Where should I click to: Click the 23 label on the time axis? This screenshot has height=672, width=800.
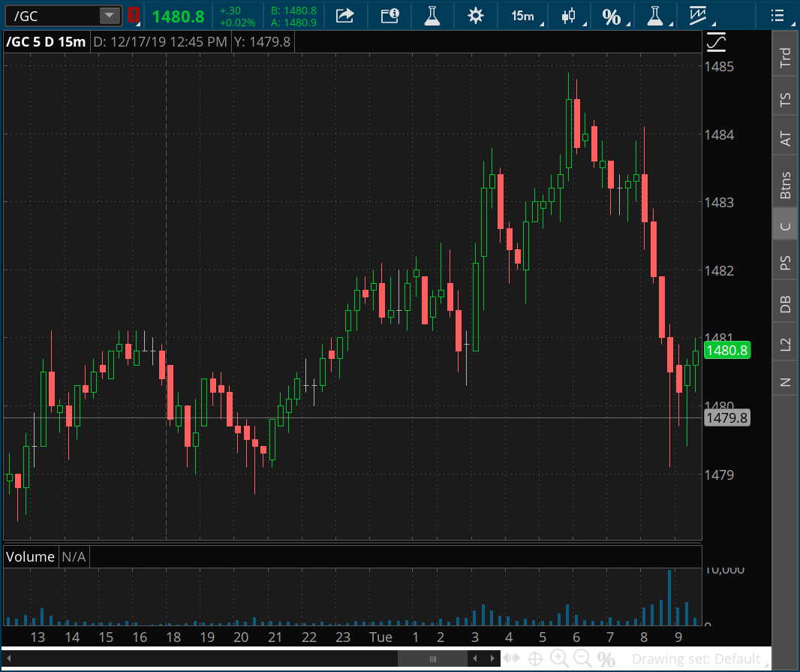coord(343,637)
